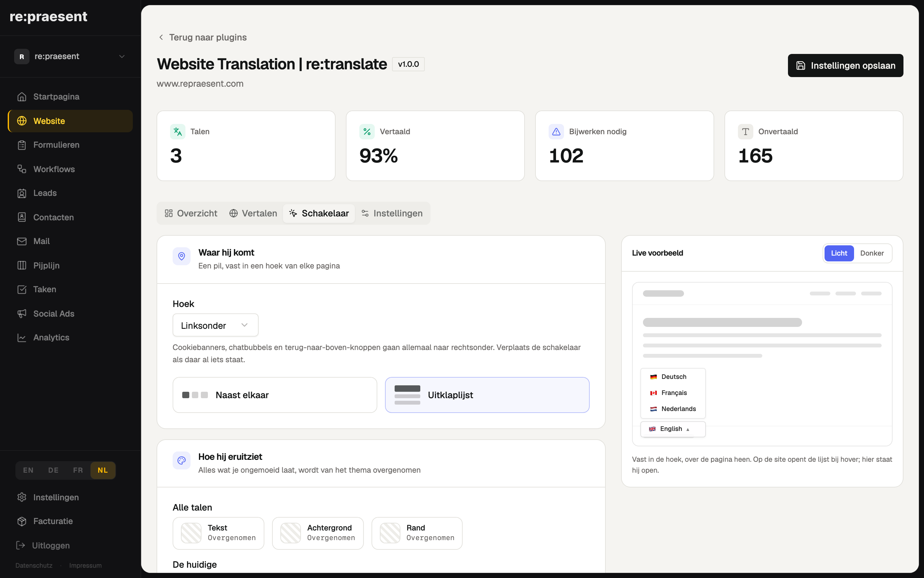Open the plugin Instellingen tab
Image resolution: width=924 pixels, height=578 pixels.
(x=392, y=213)
